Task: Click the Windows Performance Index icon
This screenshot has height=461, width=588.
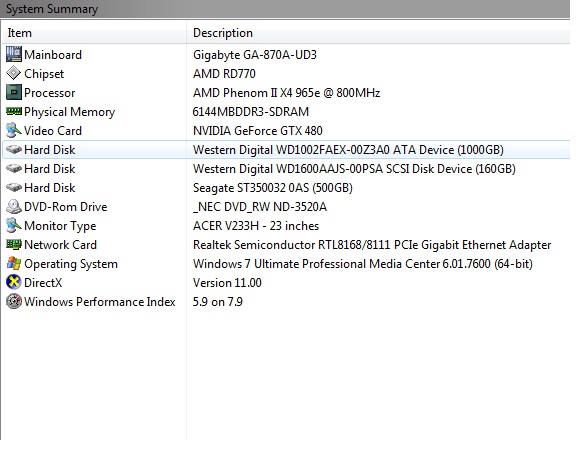Action: click(14, 301)
